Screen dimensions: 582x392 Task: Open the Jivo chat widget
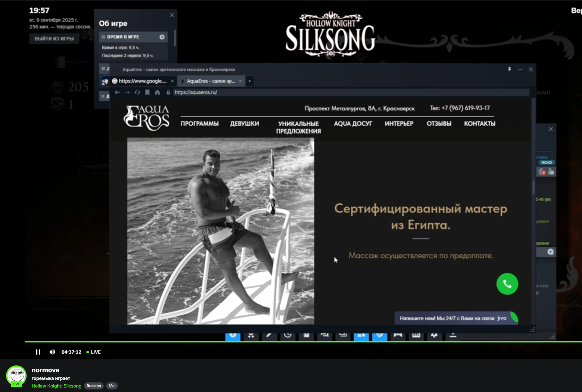[x=456, y=318]
